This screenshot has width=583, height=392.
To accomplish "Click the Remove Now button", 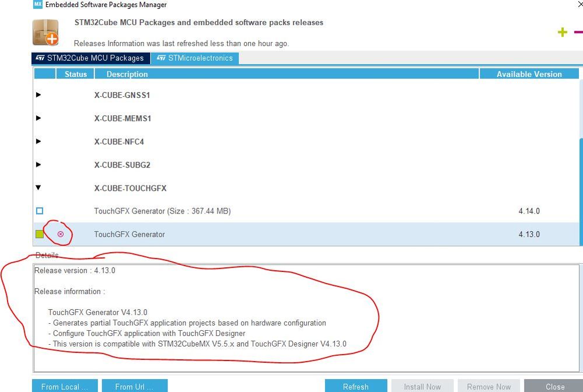I will (489, 386).
